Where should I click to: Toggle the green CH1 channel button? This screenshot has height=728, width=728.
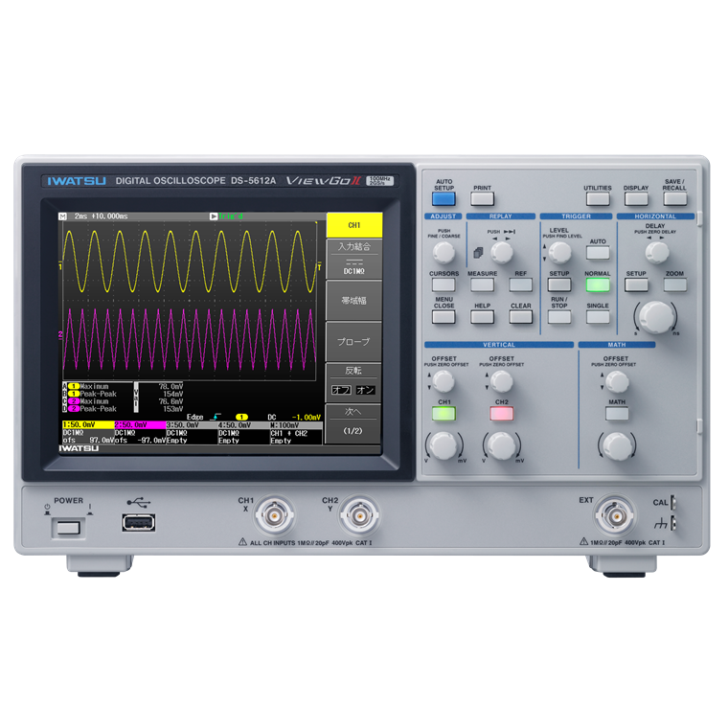click(444, 414)
